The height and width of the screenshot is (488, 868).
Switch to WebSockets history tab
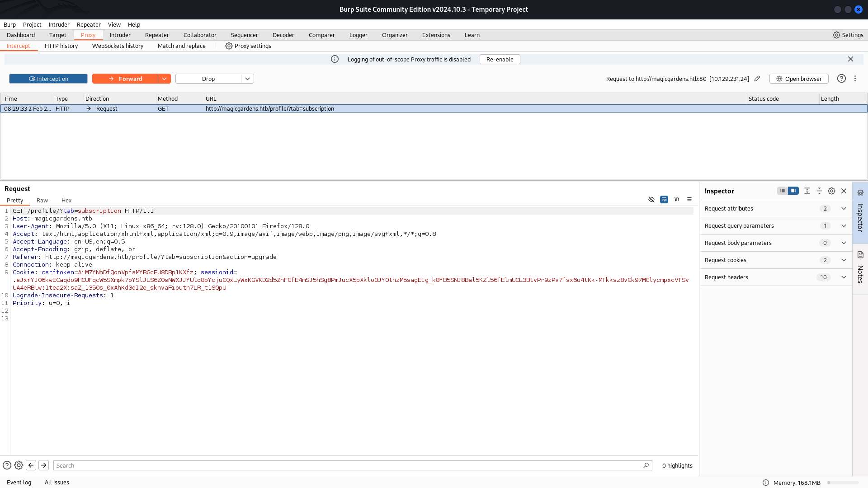click(118, 46)
